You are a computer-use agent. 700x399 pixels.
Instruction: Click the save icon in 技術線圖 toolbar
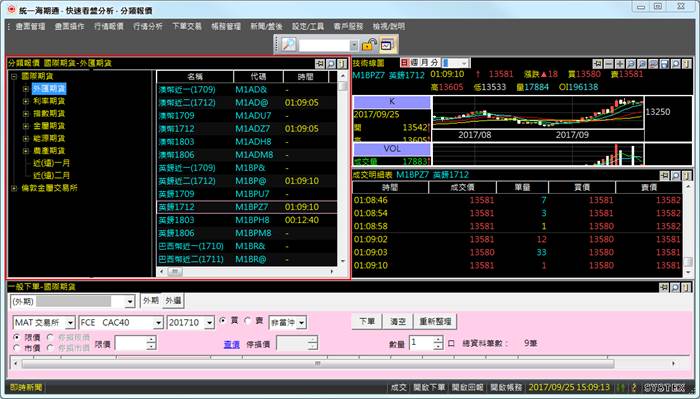[664, 64]
